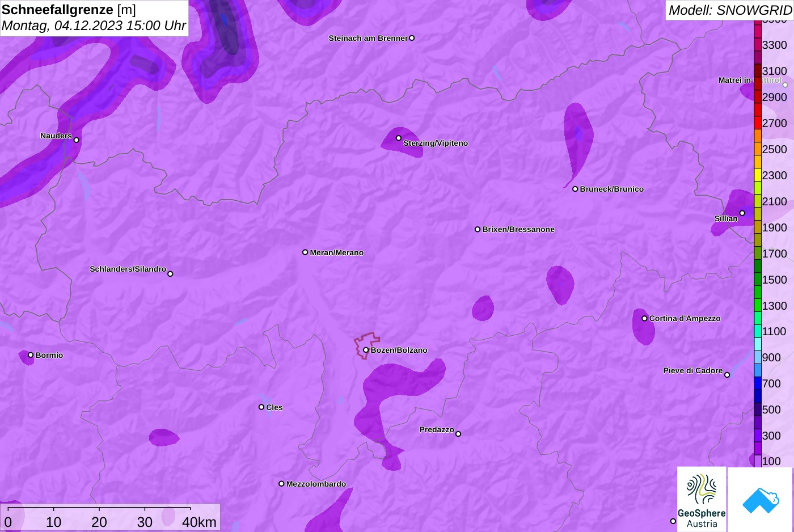Click the bright red legend swatch beside 2700

758,123
